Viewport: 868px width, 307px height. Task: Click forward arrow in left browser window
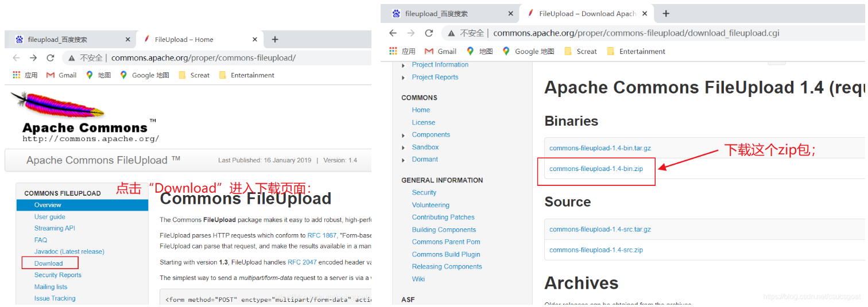(x=33, y=58)
